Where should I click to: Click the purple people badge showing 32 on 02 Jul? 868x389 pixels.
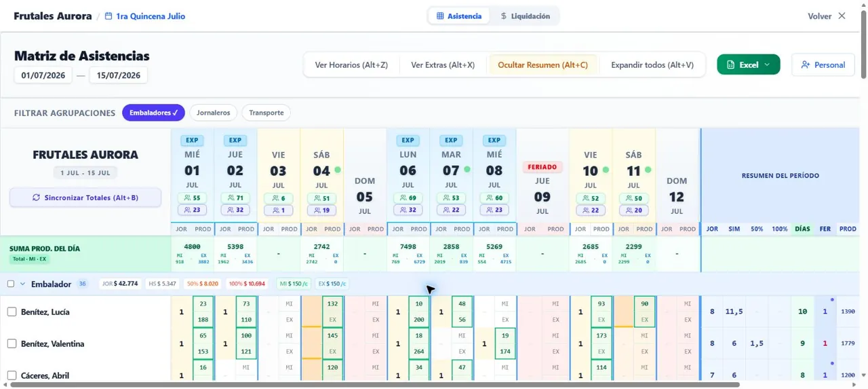click(x=235, y=210)
